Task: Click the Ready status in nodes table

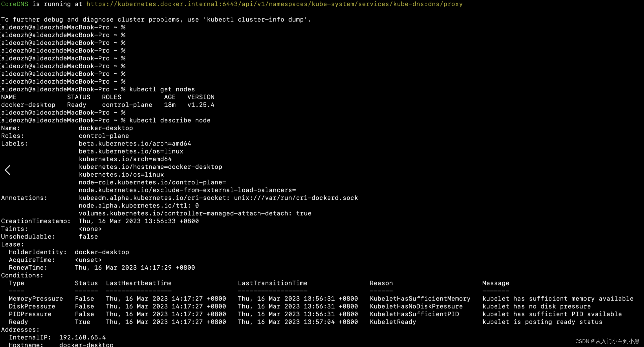Action: point(77,105)
